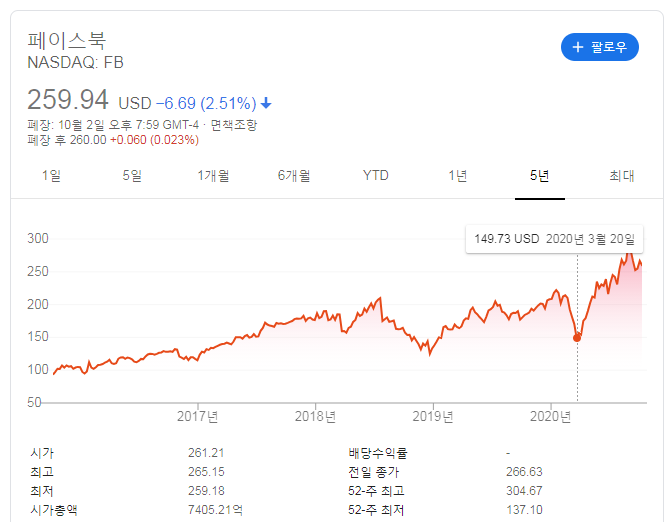The image size is (666, 522).
Task: Click the 전일 종가 value 266.63
Action: [x=524, y=472]
